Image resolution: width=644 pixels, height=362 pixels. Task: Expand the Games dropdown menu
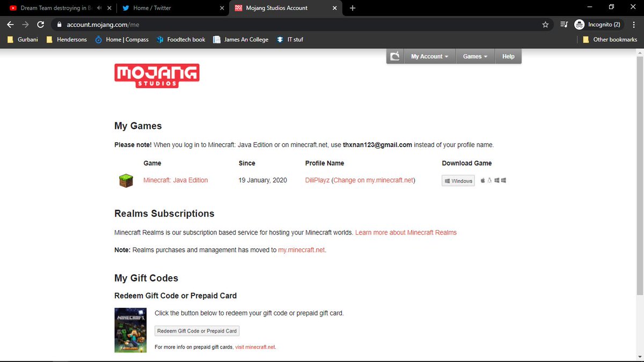point(475,56)
